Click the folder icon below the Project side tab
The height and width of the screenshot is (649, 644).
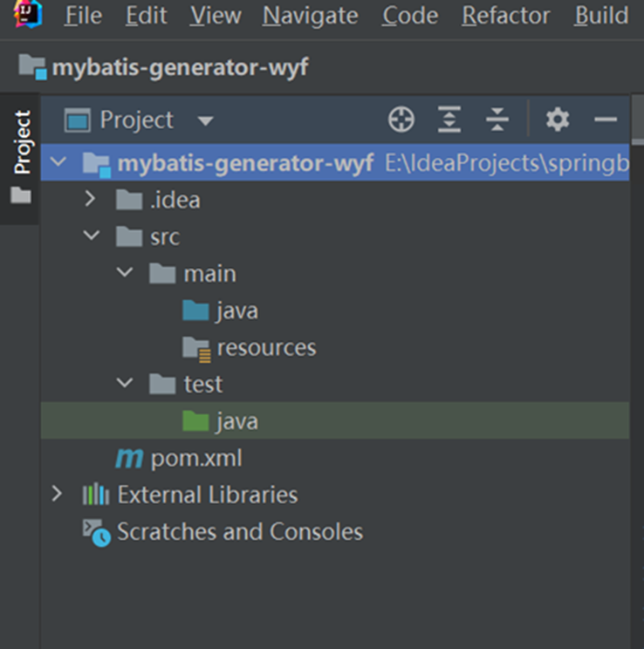(21, 195)
